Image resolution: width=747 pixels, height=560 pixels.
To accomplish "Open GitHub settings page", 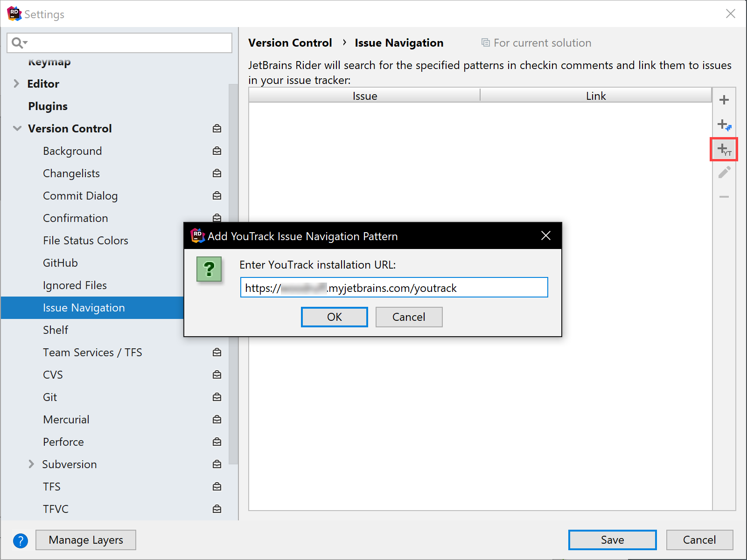I will pyautogui.click(x=60, y=263).
